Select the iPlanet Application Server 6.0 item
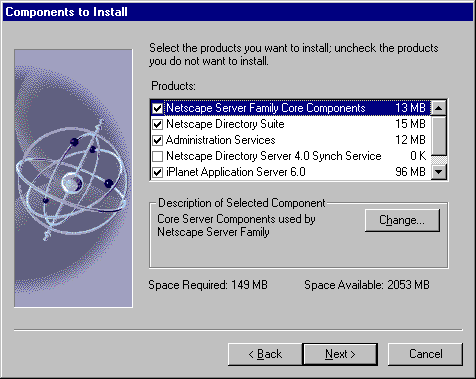Image resolution: width=476 pixels, height=379 pixels. (x=291, y=172)
